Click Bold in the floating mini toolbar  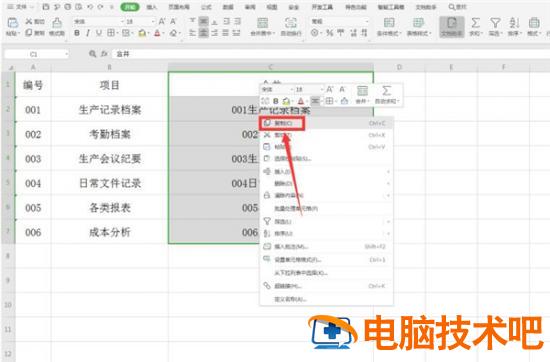[x=276, y=101]
